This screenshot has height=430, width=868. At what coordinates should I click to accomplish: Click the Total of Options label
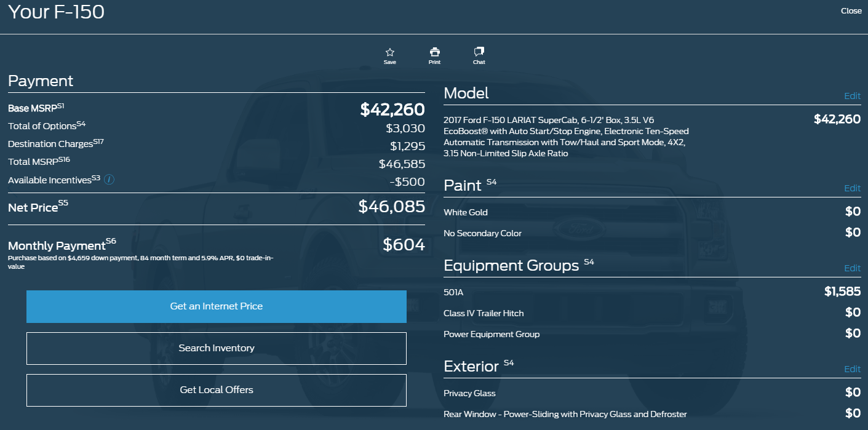[47, 125]
